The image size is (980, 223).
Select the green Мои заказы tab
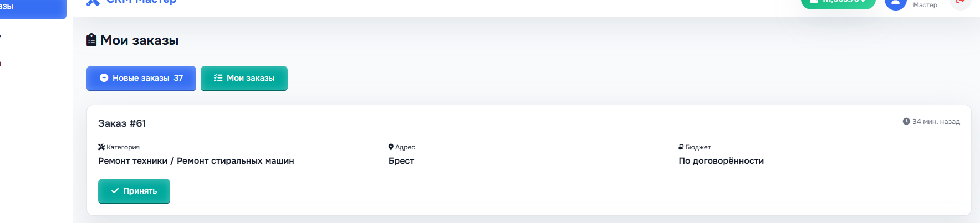244,78
